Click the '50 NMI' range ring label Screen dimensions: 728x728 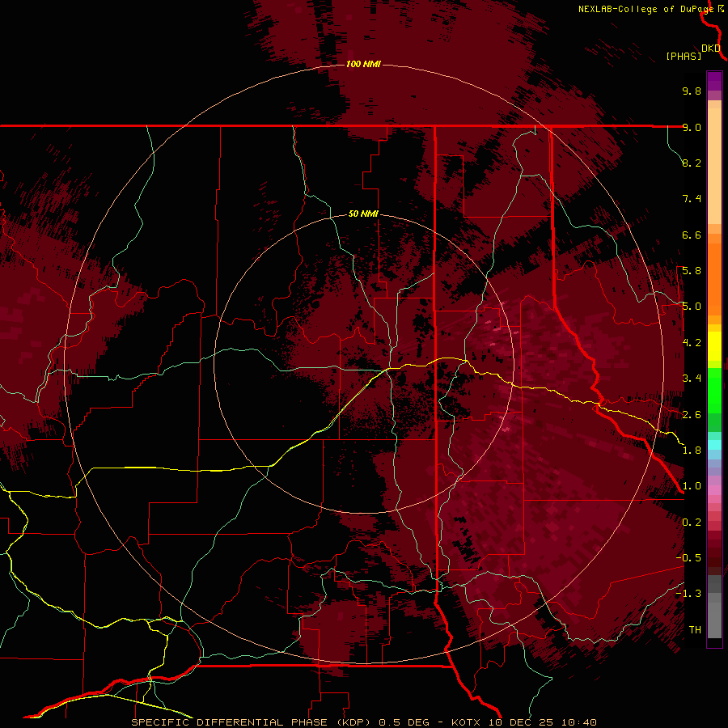click(x=363, y=214)
